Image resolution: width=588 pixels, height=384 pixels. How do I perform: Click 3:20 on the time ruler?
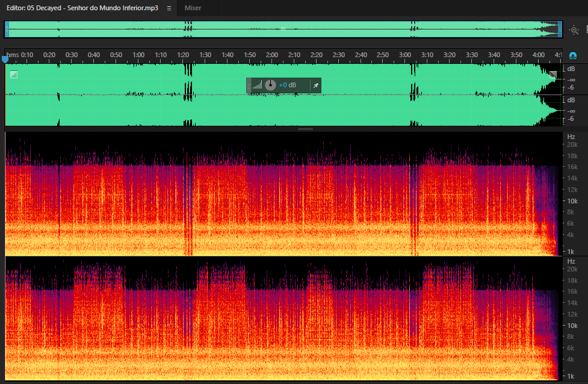tap(449, 55)
